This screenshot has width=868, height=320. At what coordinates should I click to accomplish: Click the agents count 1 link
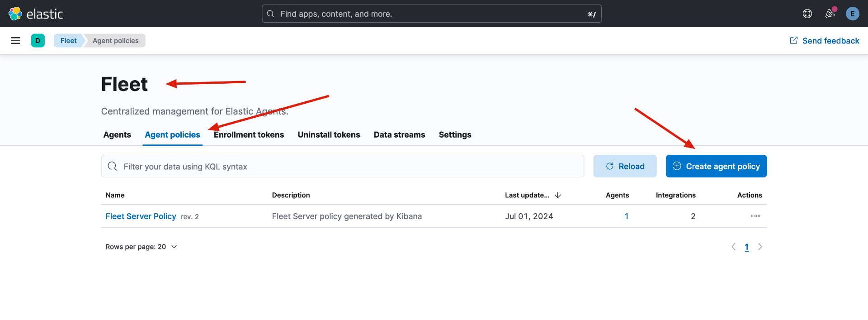627,216
